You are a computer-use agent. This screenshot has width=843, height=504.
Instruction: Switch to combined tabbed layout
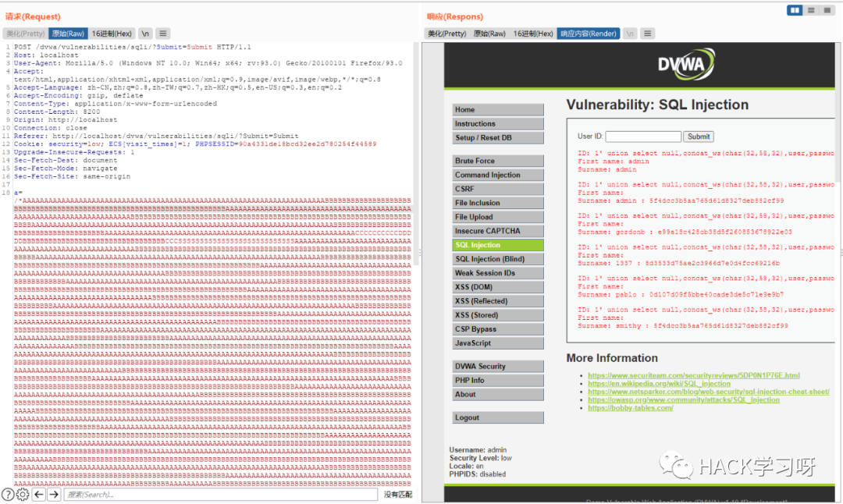(x=827, y=10)
